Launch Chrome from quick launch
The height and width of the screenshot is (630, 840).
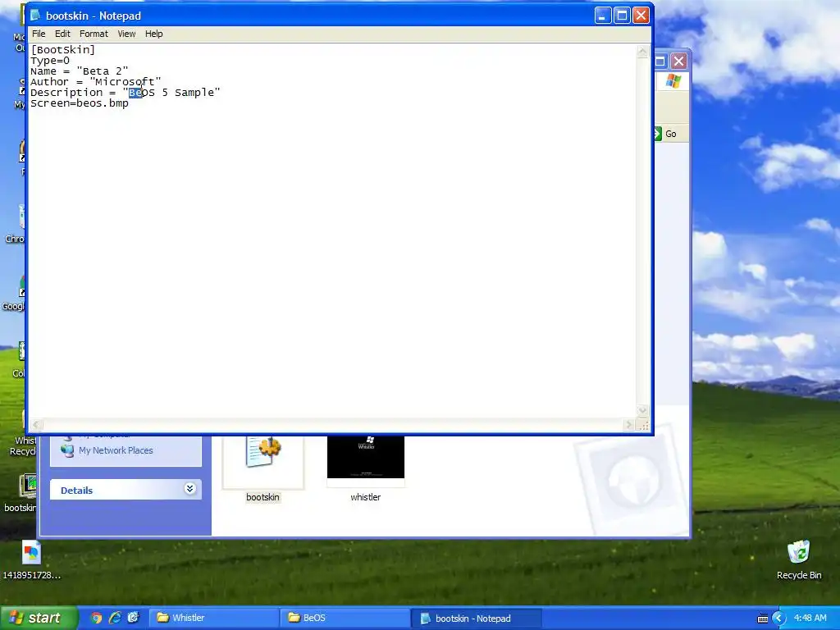pyautogui.click(x=97, y=619)
